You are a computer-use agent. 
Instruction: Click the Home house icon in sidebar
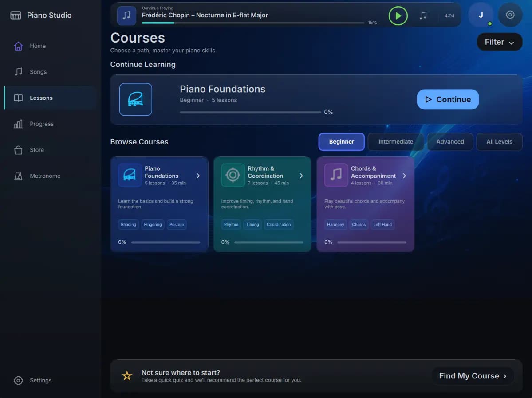18,46
